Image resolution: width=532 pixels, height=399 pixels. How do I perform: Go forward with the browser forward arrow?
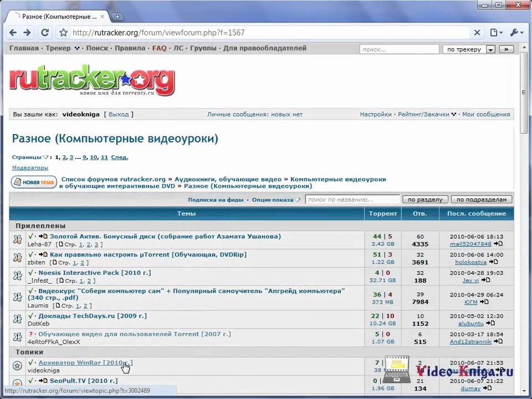click(x=27, y=33)
